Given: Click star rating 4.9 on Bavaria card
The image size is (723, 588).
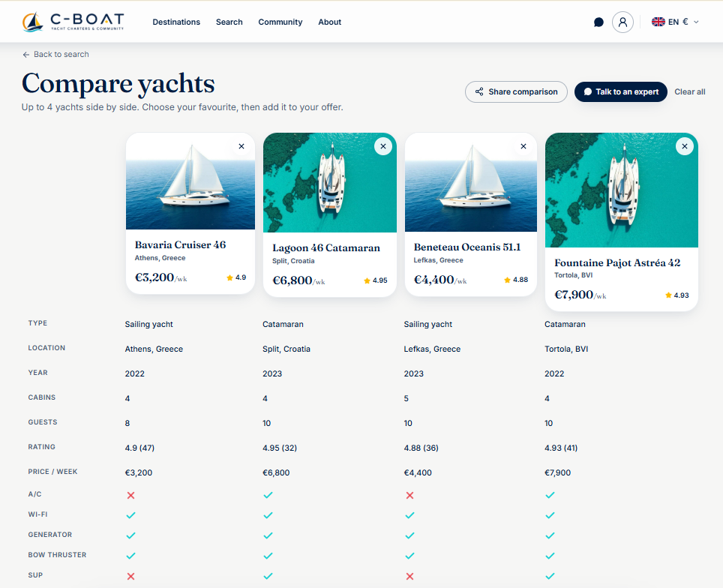Looking at the screenshot, I should click(236, 277).
